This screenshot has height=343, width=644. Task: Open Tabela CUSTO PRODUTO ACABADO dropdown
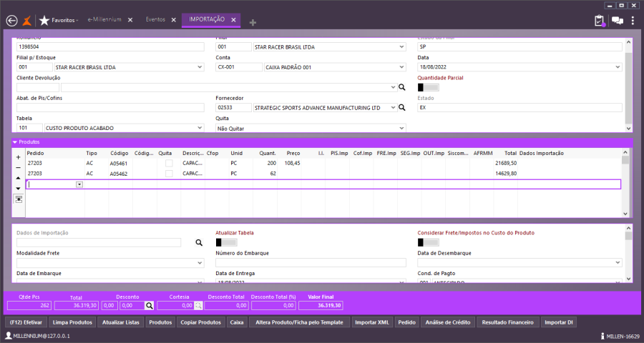(200, 128)
